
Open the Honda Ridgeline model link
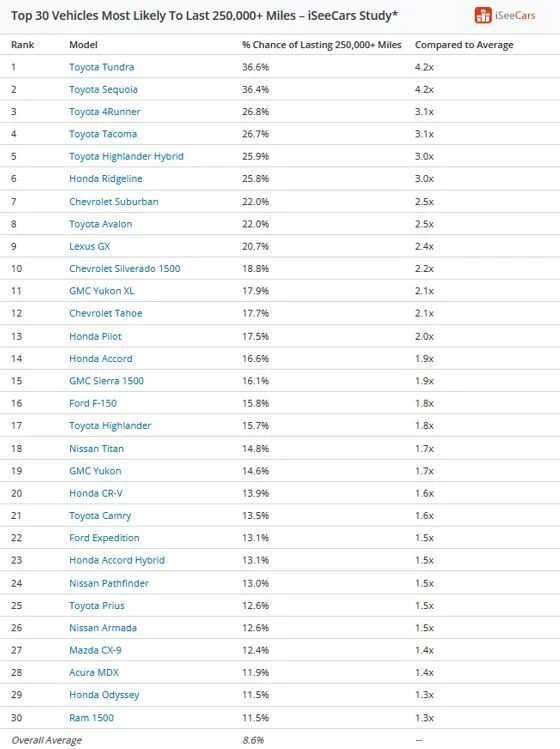(106, 179)
